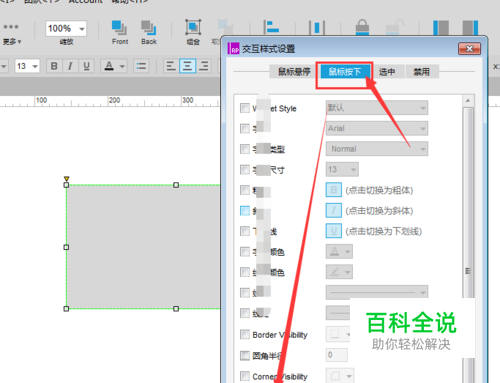Toggle Bold in the format bar
Viewport: 500px width, 383px height.
(x=54, y=66)
